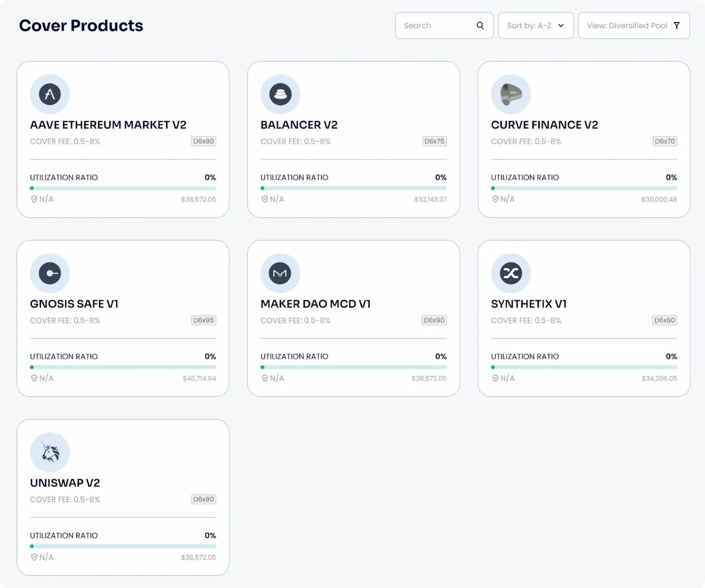Screen dimensions: 705x588
Task: Click the Utilization Ratio label on Balancer
Action: pos(294,178)
